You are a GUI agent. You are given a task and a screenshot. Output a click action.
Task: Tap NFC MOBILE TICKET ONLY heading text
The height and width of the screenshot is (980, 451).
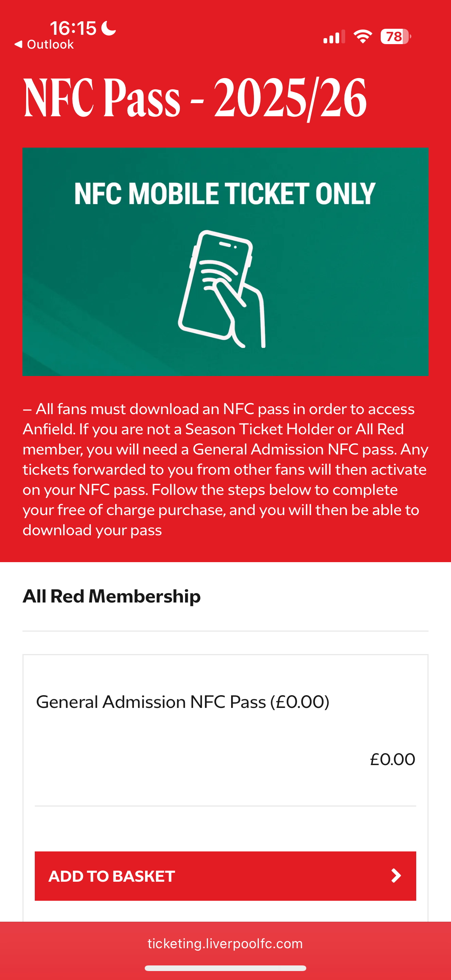click(225, 193)
